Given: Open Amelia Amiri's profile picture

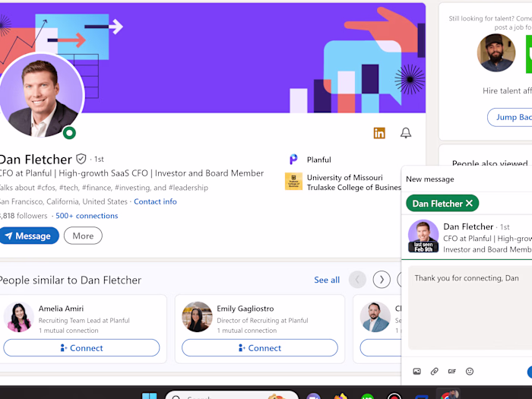Looking at the screenshot, I should point(19,317).
